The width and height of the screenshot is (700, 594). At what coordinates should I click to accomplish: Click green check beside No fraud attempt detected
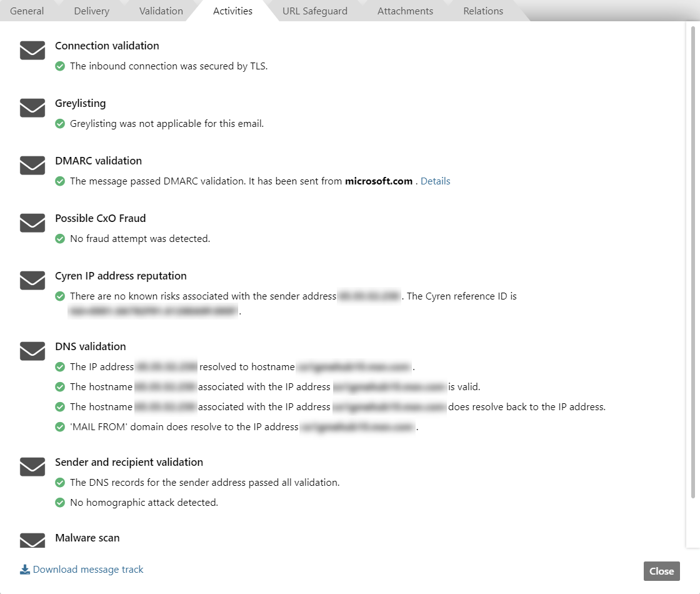point(60,239)
